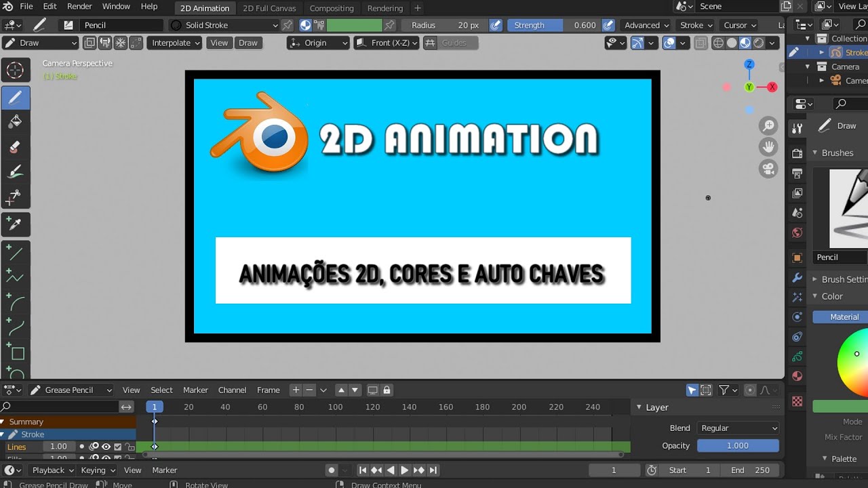Screen dimensions: 868x488
Task: Toggle auto keying record button
Action: [x=332, y=470]
